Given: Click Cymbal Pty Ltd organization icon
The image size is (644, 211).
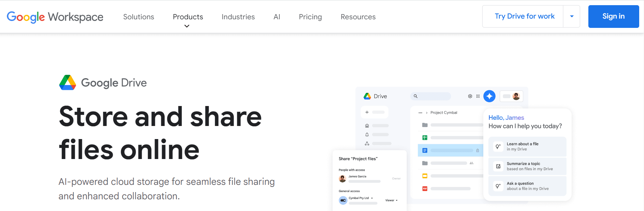Looking at the screenshot, I should tap(343, 200).
